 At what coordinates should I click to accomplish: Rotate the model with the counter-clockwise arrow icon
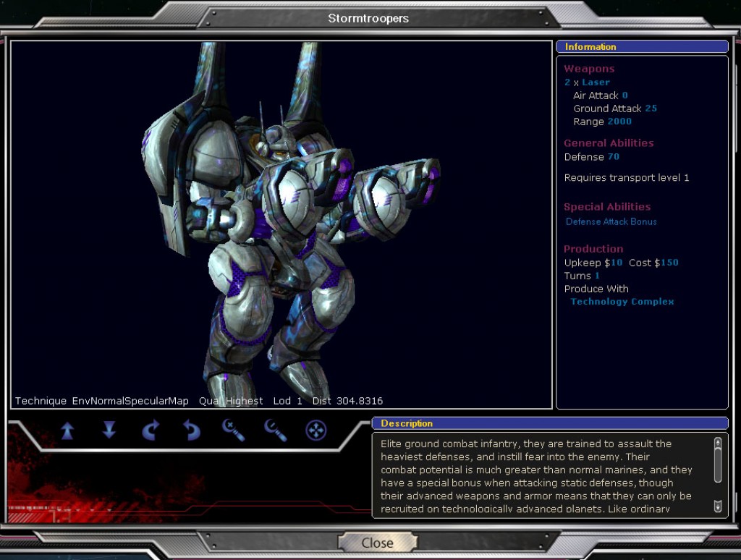pyautogui.click(x=192, y=431)
